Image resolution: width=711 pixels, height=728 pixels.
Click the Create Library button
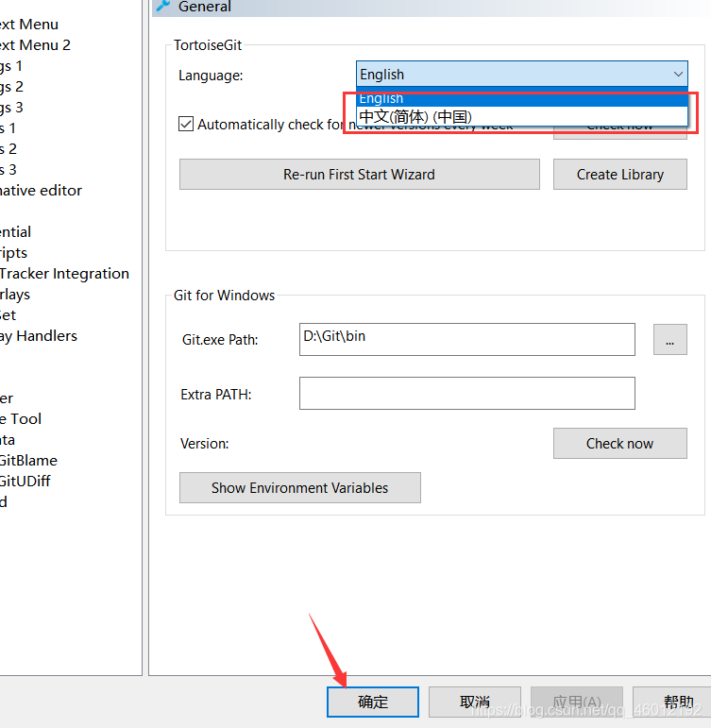tap(620, 174)
